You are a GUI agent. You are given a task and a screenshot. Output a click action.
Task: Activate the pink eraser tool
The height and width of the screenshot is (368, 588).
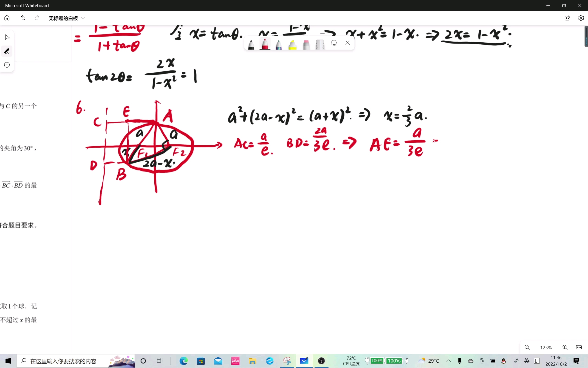tap(306, 44)
